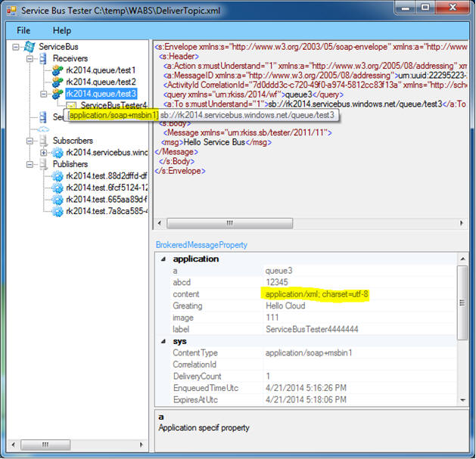
Task: Select the 'Greating' value Hello Cloud
Action: tap(285, 305)
